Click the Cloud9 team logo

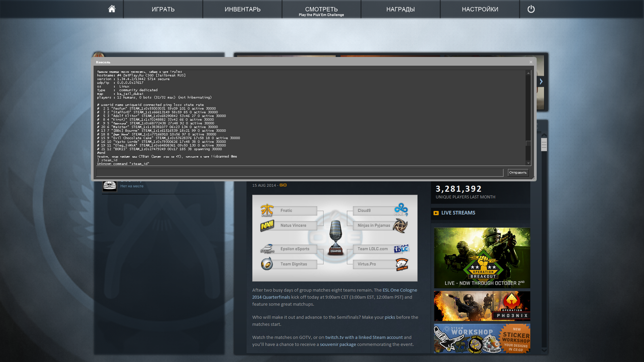[401, 209]
